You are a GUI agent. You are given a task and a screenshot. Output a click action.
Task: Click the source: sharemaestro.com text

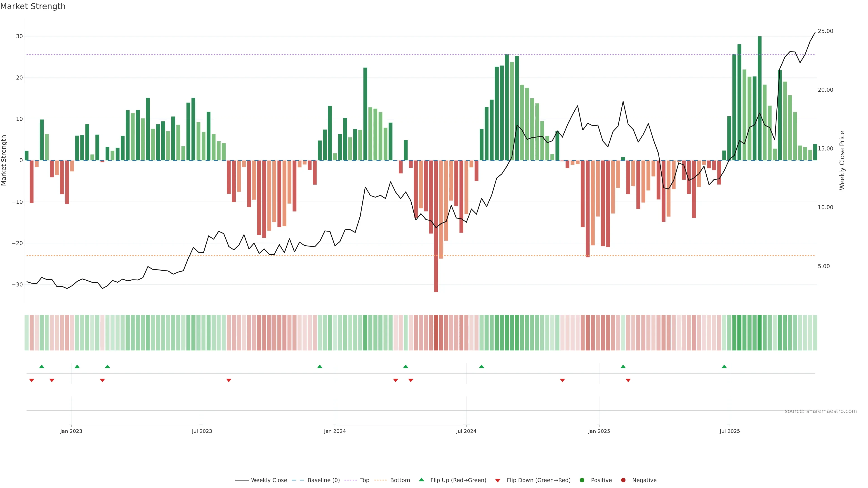pos(821,411)
